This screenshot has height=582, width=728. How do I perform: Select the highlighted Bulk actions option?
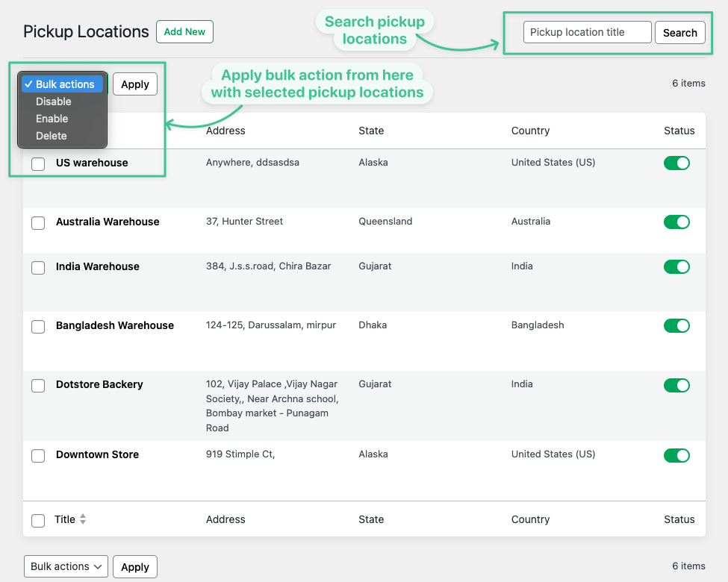pos(62,84)
